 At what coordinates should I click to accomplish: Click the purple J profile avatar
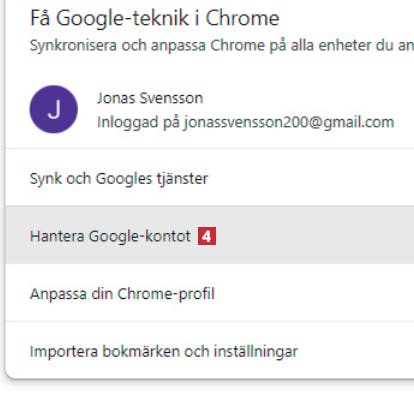[54, 109]
